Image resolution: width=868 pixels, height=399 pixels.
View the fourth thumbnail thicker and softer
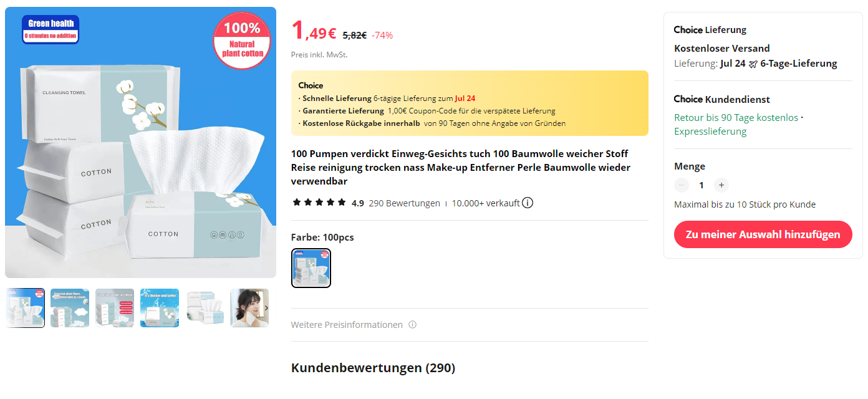click(x=160, y=308)
